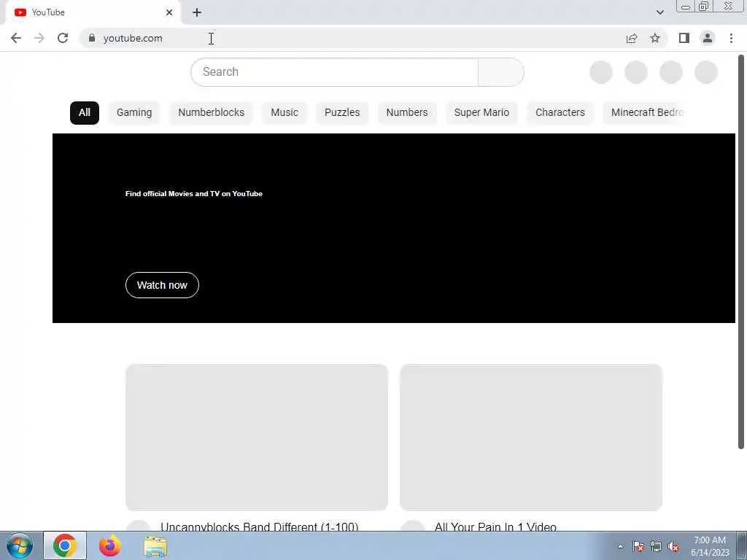Select the YouTube browser tab

click(93, 12)
